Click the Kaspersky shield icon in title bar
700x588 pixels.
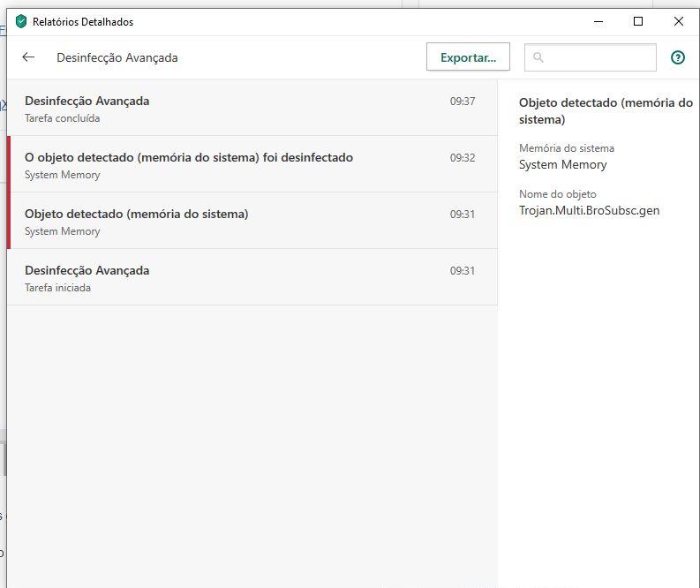(x=21, y=21)
